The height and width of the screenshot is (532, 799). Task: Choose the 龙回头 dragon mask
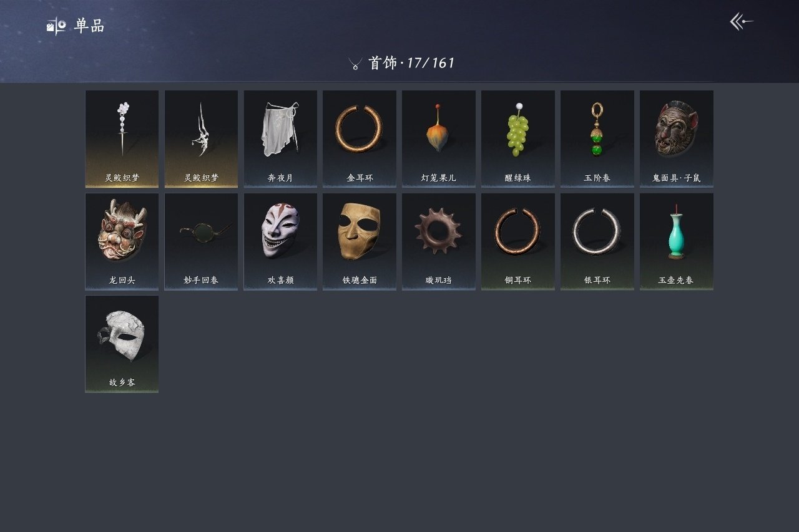(x=122, y=241)
